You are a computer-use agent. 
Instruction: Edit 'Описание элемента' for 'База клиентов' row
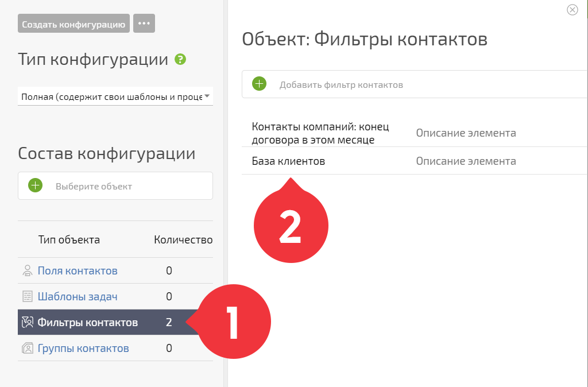tap(466, 161)
